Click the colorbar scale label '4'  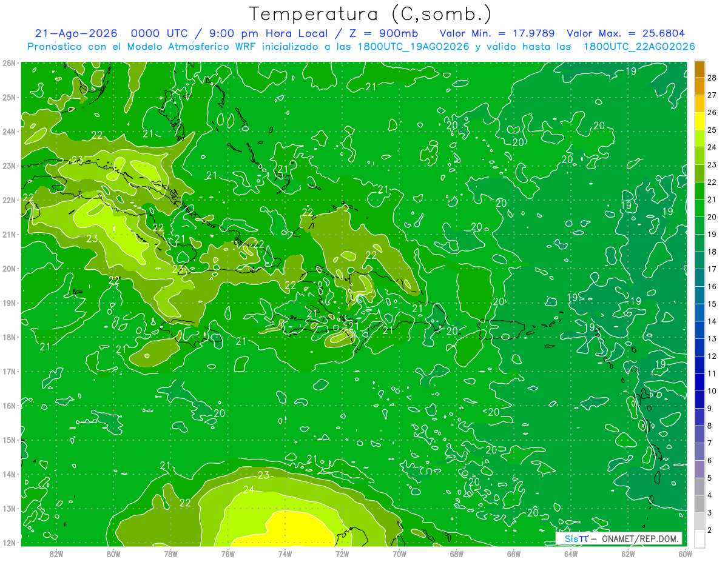[710, 496]
